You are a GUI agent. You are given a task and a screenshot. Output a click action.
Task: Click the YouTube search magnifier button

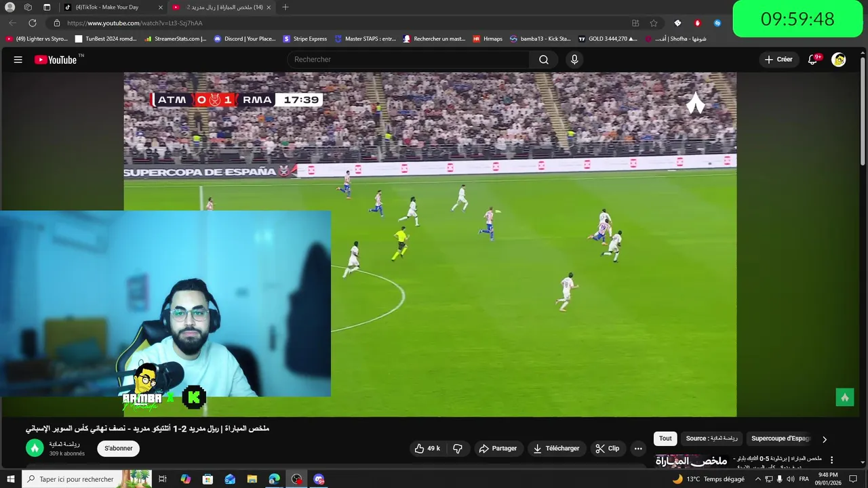coord(544,60)
